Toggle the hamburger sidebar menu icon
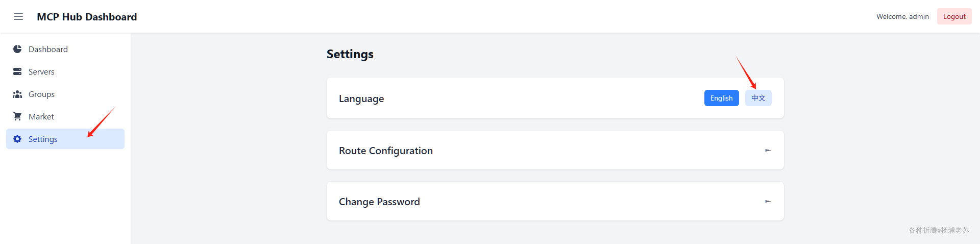Viewport: 980px width, 244px height. [x=18, y=16]
